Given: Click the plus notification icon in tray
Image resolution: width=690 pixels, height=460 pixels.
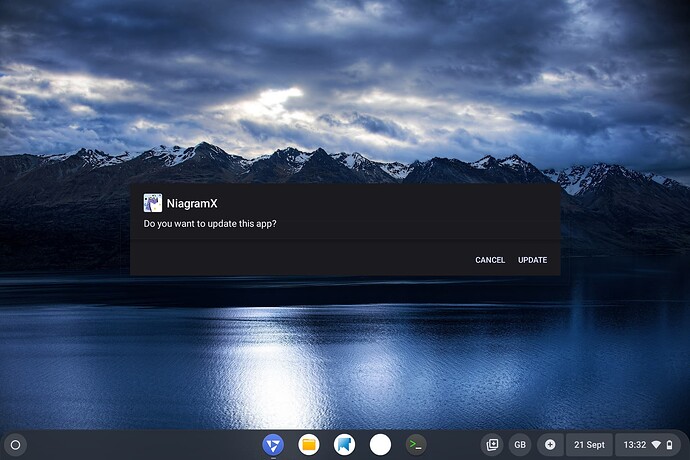Looking at the screenshot, I should [550, 445].
